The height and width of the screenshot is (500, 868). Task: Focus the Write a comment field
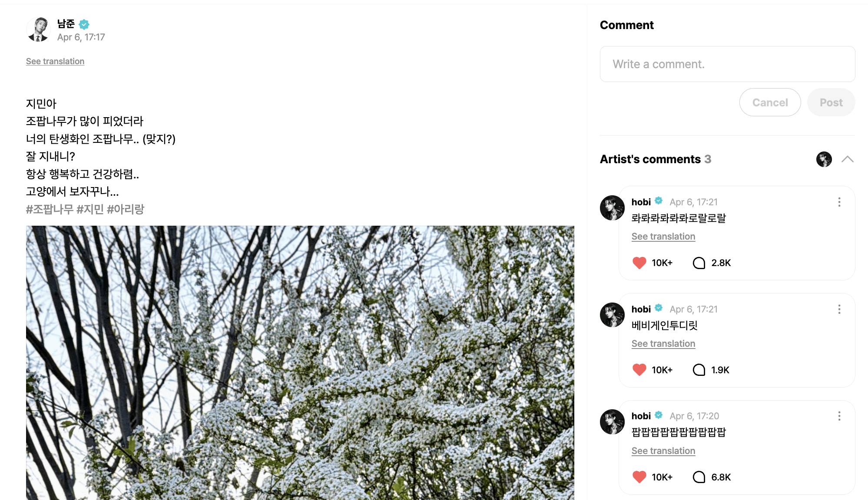[728, 64]
